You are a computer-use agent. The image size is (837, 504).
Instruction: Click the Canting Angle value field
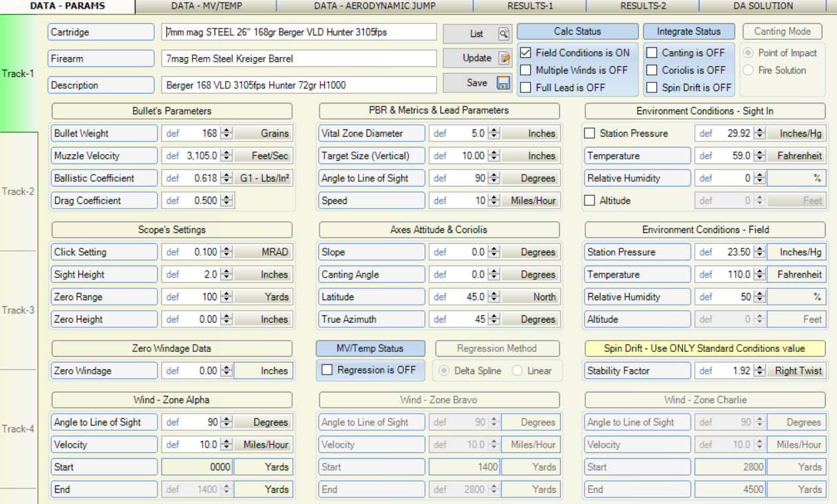click(468, 274)
